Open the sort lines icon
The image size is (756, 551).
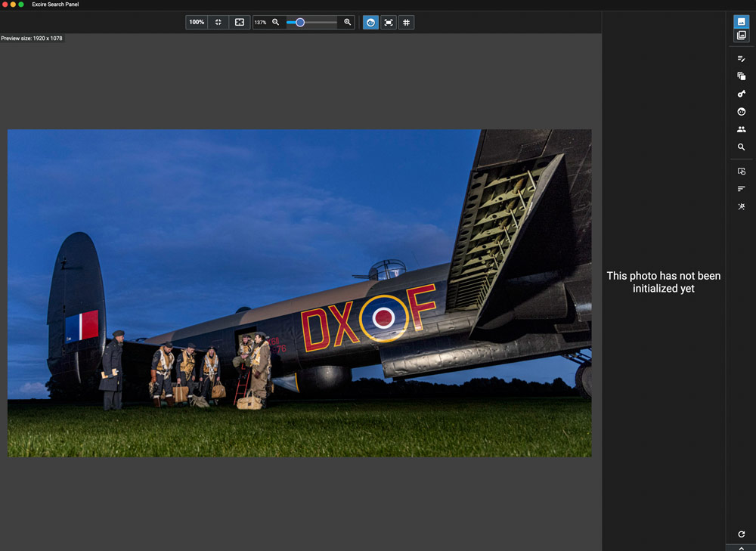click(742, 188)
